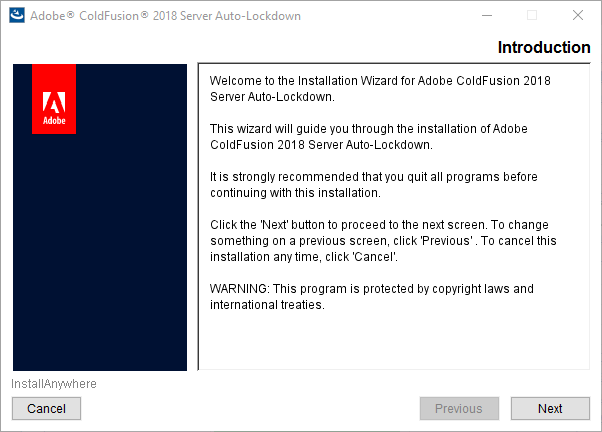
Task: Click the red Adobe logo
Action: pos(54,99)
